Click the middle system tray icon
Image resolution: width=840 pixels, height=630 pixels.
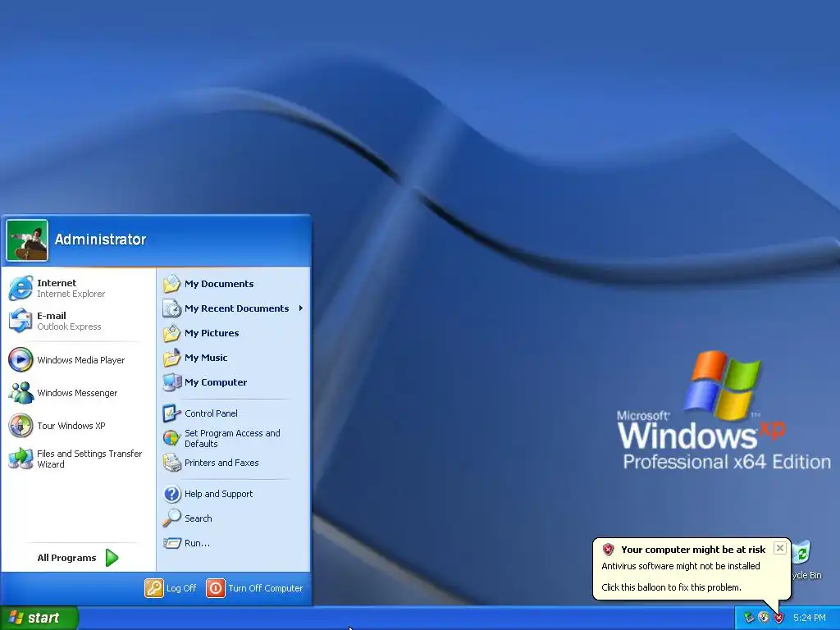764,618
